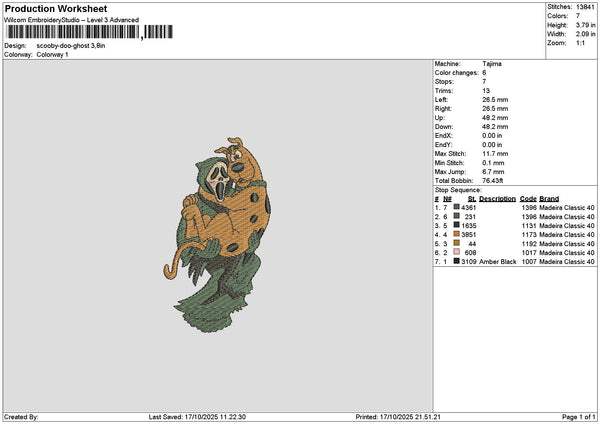Click the Max Jump 6.7 mm value
Screen dimensions: 600x424
[493, 172]
